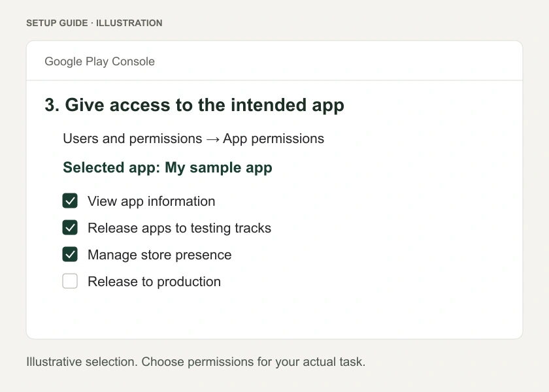Click the 'View app information' label
549x392 pixels.
(x=151, y=201)
